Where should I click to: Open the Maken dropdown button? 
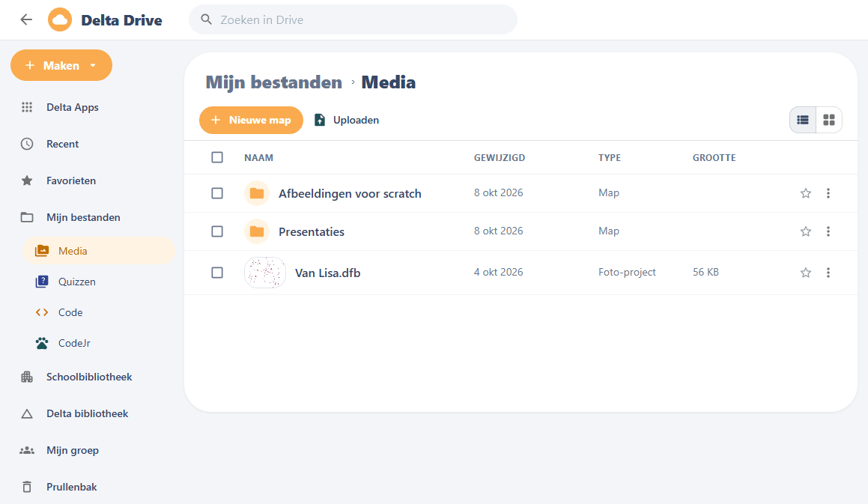pos(61,65)
